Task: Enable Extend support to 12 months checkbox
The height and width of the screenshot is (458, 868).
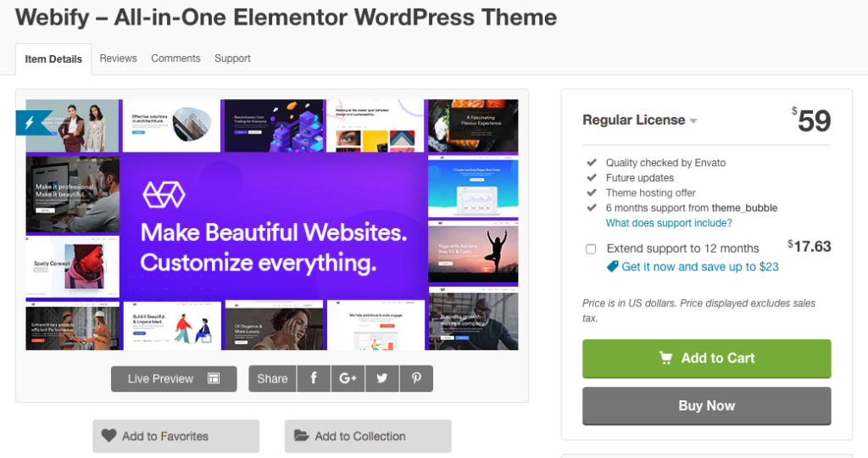Action: [591, 249]
